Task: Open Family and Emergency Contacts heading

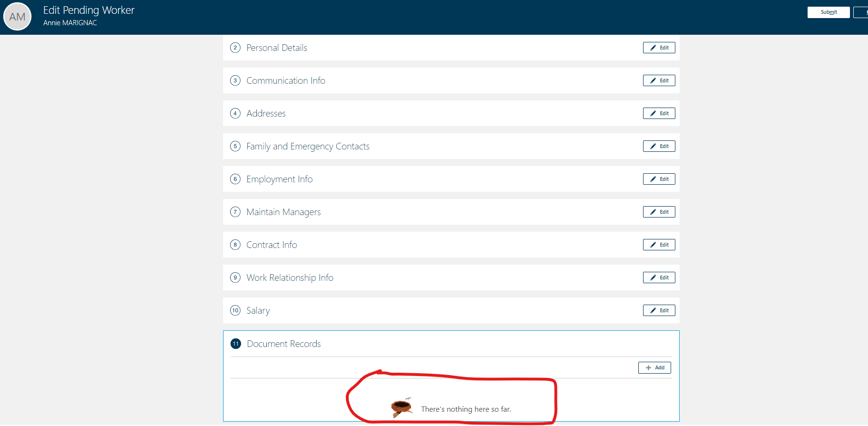Action: coord(308,146)
